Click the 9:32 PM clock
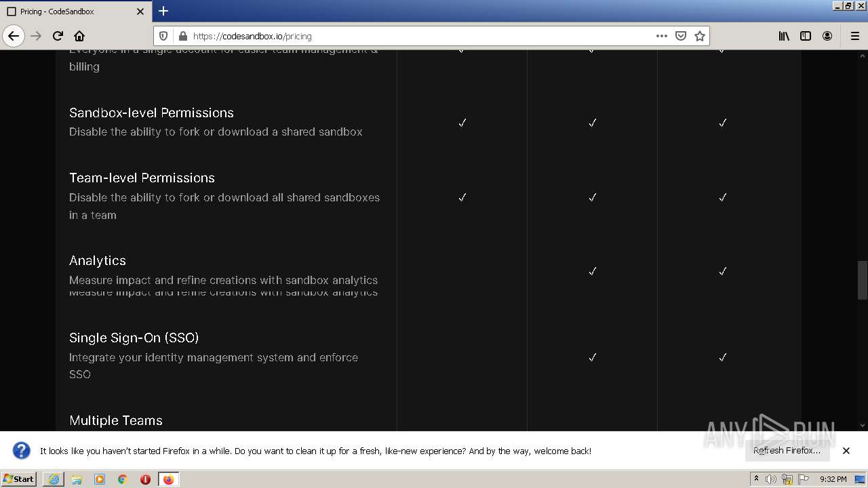Screen dimensions: 868x488 click(833, 479)
